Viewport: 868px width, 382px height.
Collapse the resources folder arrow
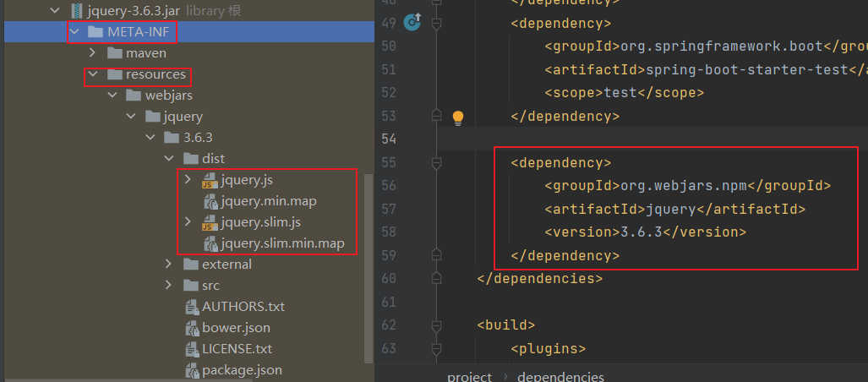[x=93, y=74]
